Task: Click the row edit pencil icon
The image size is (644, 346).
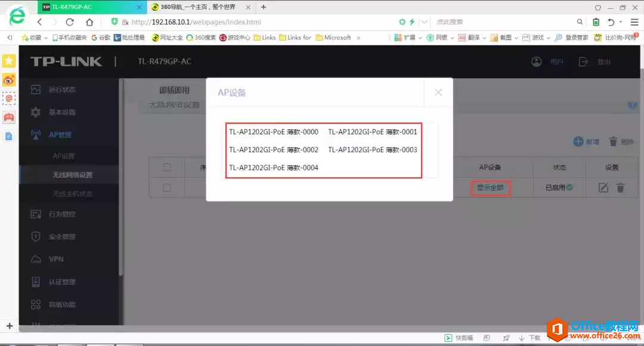Action: tap(603, 188)
